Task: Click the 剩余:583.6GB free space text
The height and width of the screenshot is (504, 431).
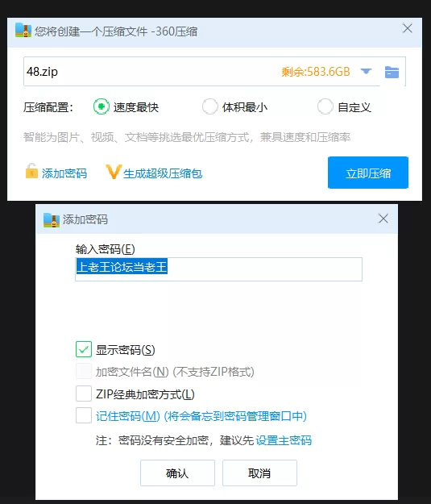Action: [316, 71]
